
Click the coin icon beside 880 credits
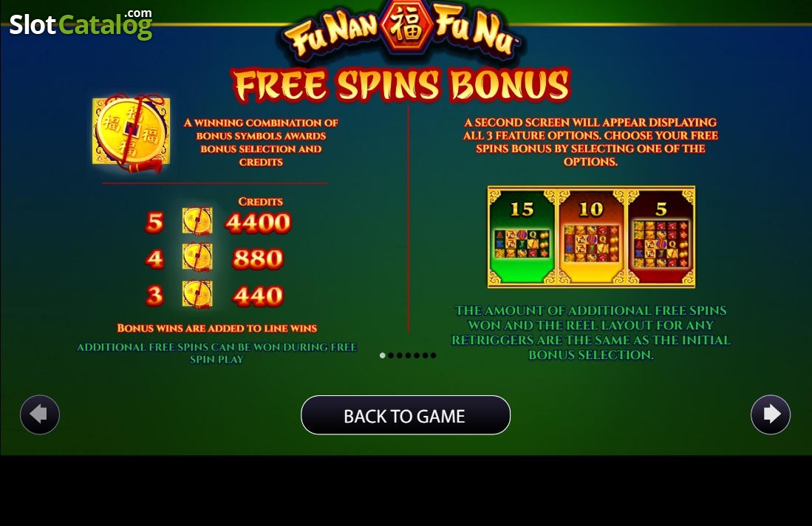197,257
